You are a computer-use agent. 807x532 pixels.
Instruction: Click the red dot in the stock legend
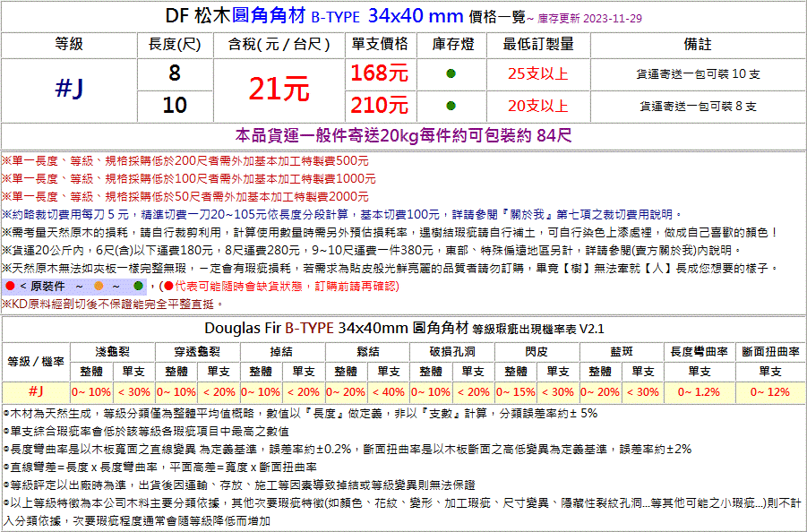tap(10, 287)
